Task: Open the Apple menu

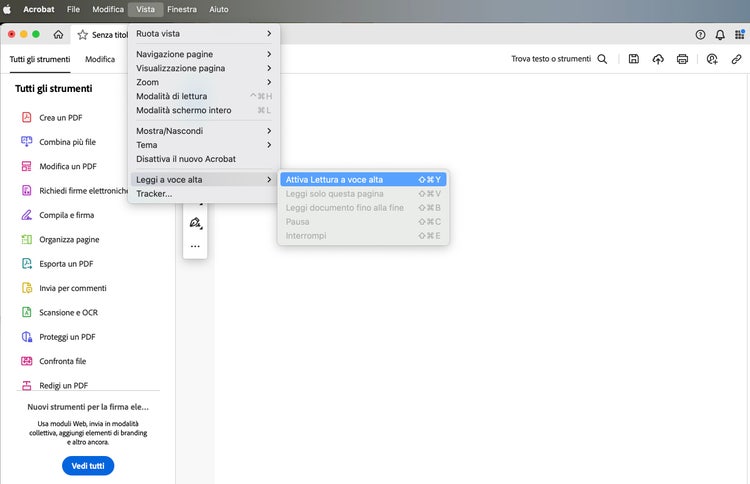Action: pyautogui.click(x=7, y=9)
